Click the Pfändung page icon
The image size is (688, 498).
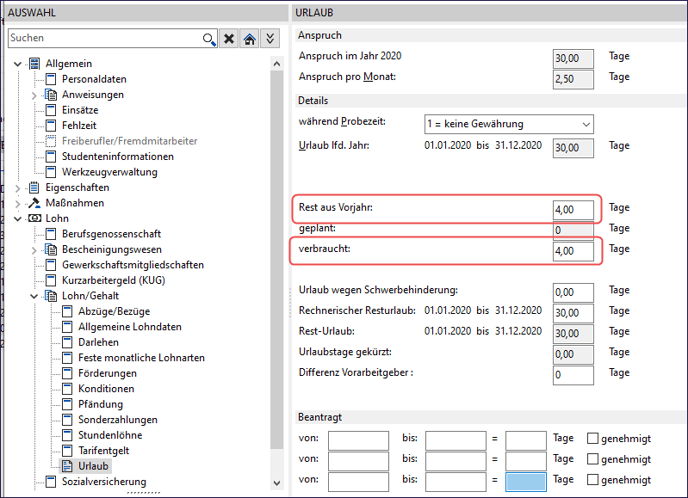[x=67, y=404]
